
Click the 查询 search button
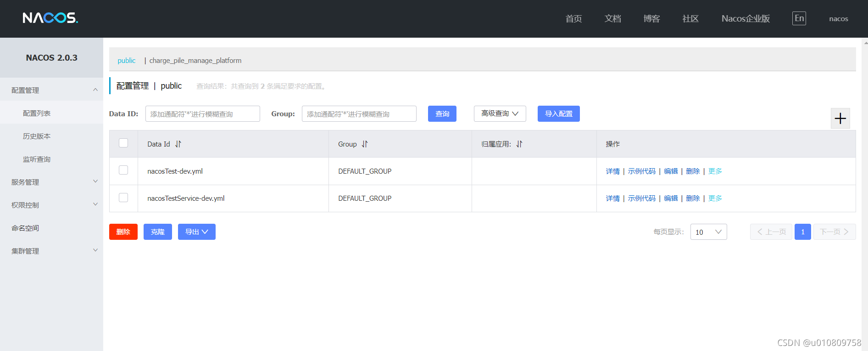442,113
